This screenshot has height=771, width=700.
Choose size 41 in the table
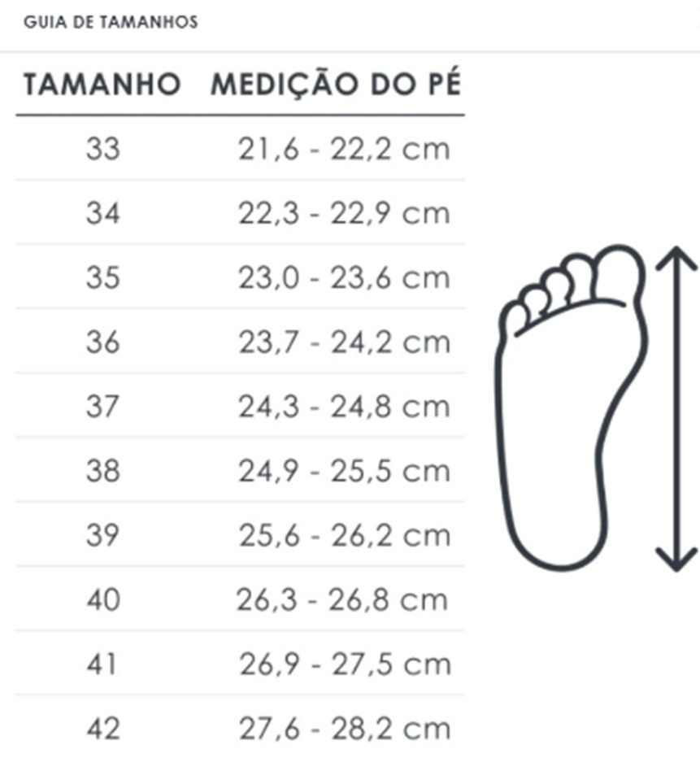(102, 664)
